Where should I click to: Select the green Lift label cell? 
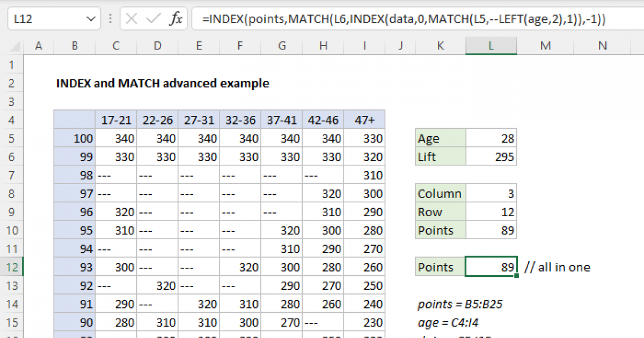tap(440, 157)
